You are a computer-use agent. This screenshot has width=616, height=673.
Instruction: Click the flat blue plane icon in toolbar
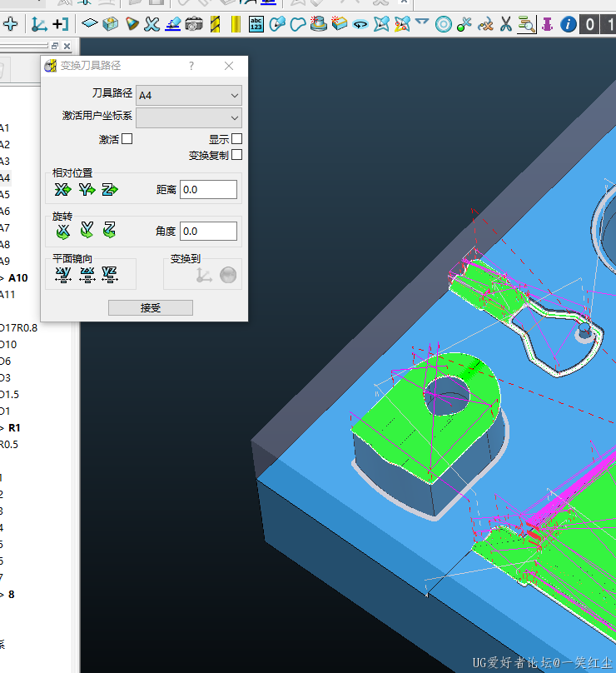click(90, 23)
